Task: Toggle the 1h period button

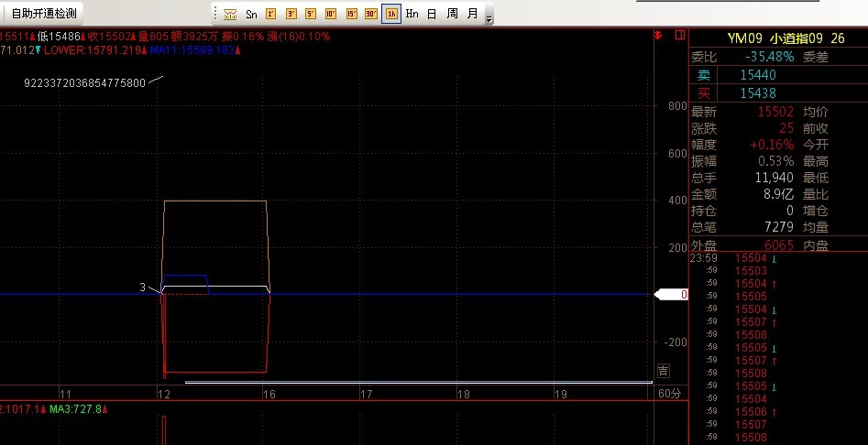Action: click(x=391, y=14)
